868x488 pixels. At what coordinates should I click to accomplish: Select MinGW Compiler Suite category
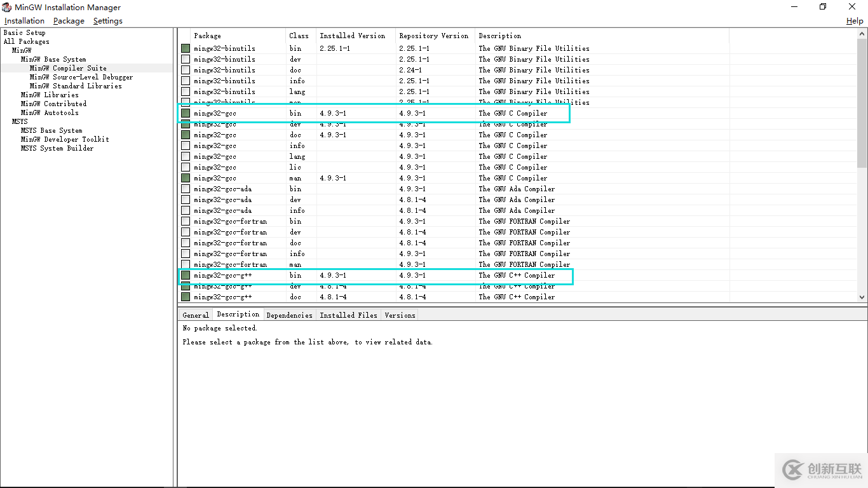point(68,68)
